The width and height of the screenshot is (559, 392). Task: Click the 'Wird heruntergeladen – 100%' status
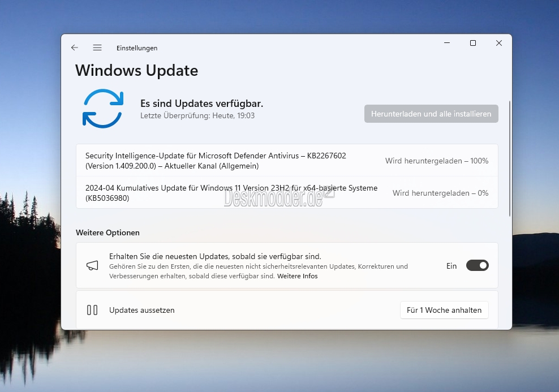coord(437,161)
